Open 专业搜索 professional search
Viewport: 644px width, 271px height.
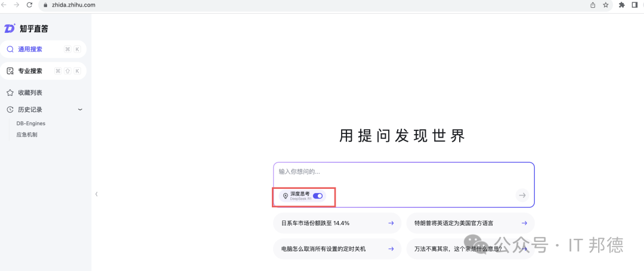[x=43, y=71]
